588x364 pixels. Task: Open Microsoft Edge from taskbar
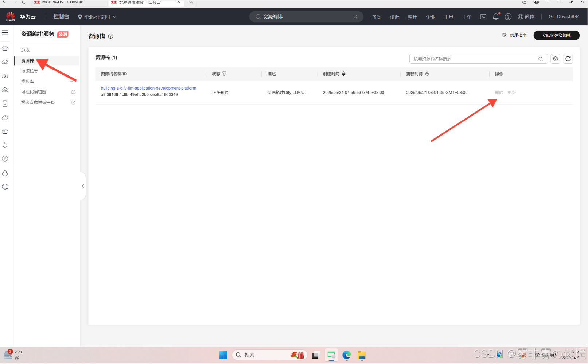click(346, 355)
